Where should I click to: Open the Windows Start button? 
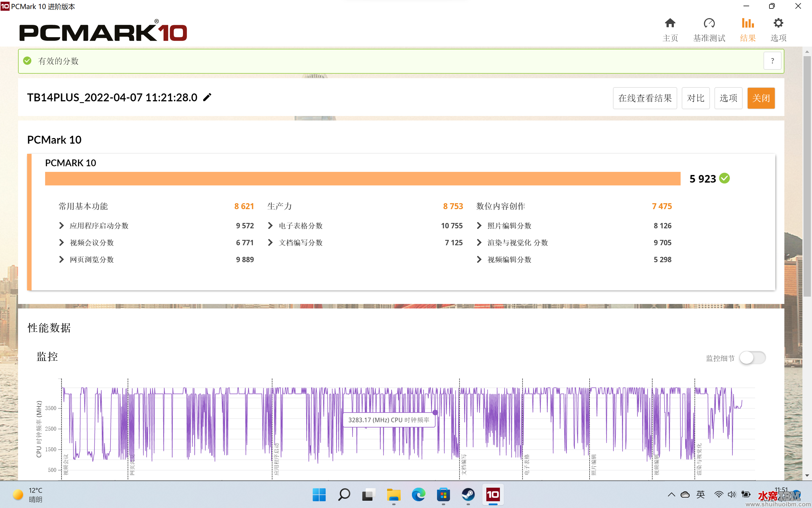tap(319, 494)
